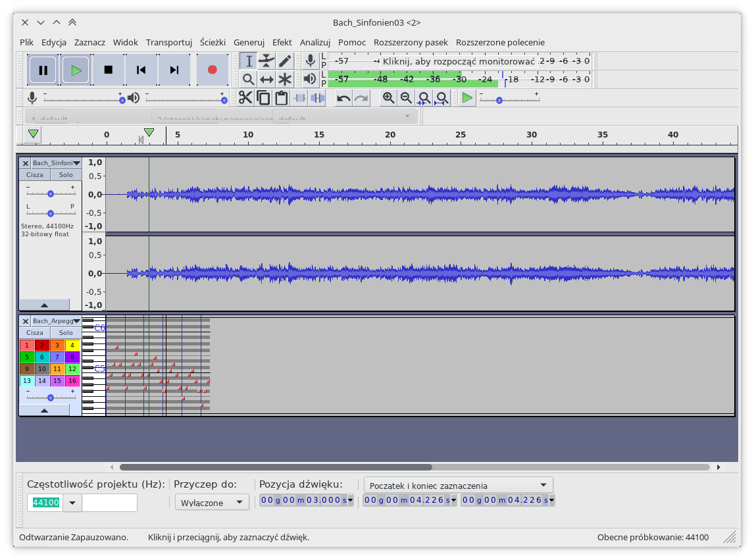Screen dimensions: 754x560
Task: Solo the Bach_Sinfoni audio track
Action: (x=66, y=175)
